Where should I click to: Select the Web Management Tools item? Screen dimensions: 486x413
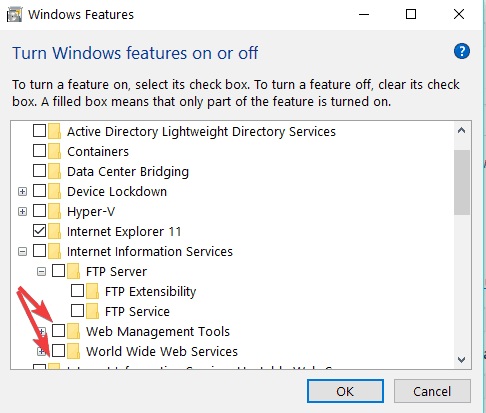pos(158,331)
